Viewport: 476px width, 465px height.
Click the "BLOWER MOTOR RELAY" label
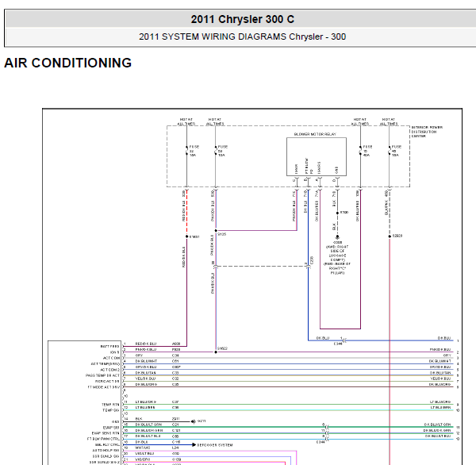(x=315, y=134)
